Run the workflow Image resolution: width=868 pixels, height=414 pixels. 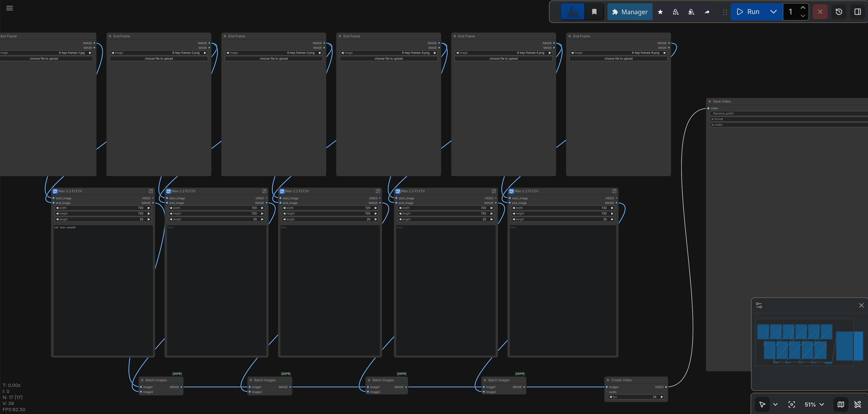(x=748, y=12)
